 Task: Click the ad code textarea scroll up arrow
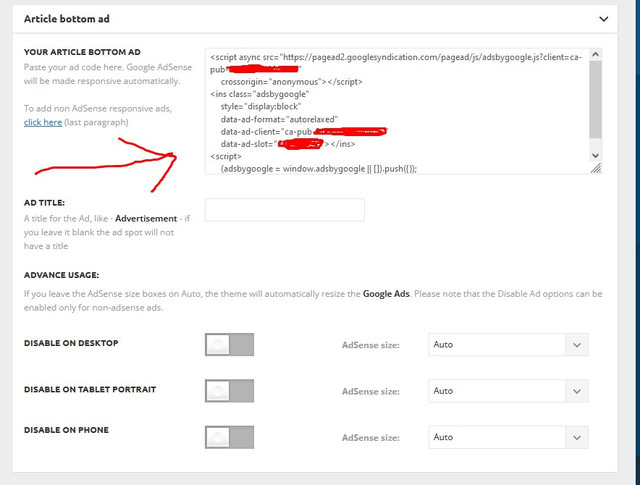pyautogui.click(x=595, y=54)
